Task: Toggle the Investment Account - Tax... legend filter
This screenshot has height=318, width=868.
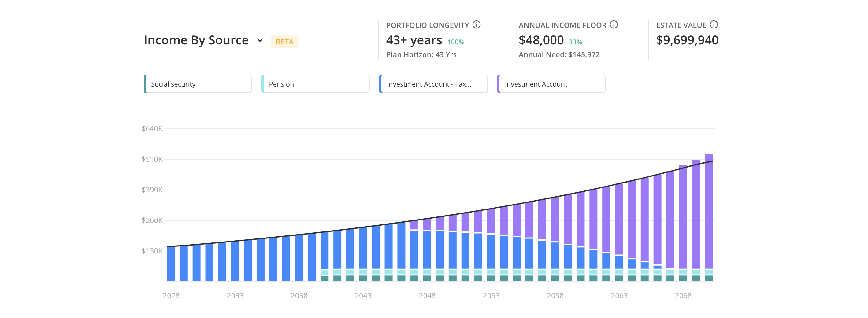Action: point(433,84)
